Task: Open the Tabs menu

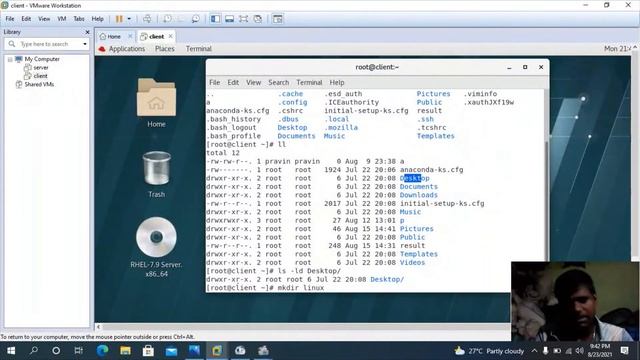Action: [79, 19]
